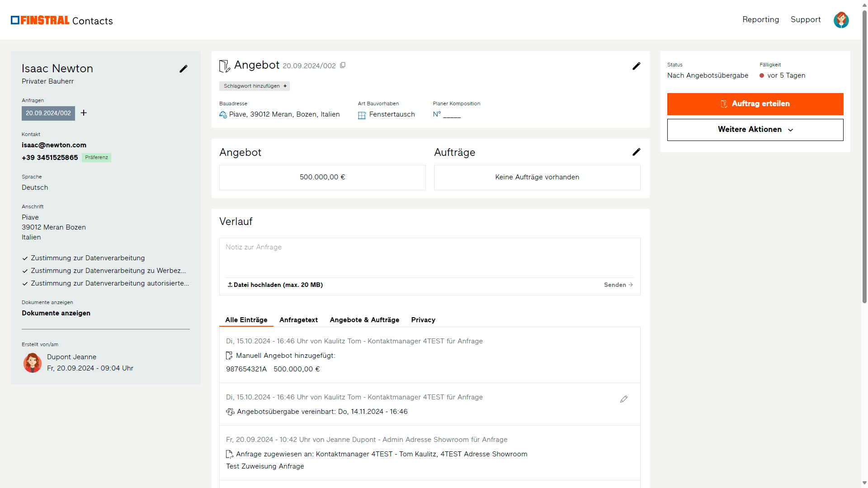
Task: Select Anfrage 20.09.2024/002 chip
Action: pyautogui.click(x=48, y=113)
